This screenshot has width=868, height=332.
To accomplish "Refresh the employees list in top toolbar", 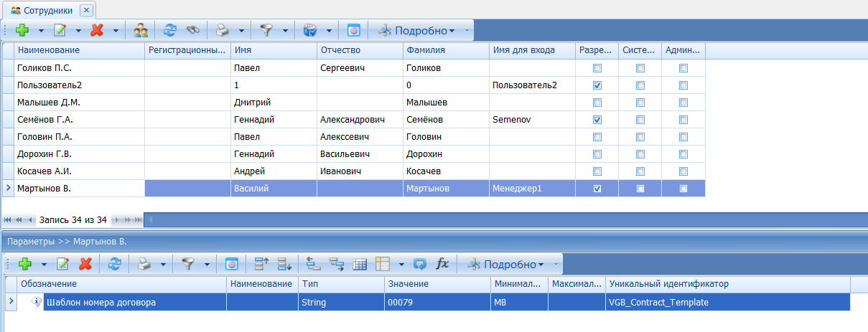I will pos(170,31).
